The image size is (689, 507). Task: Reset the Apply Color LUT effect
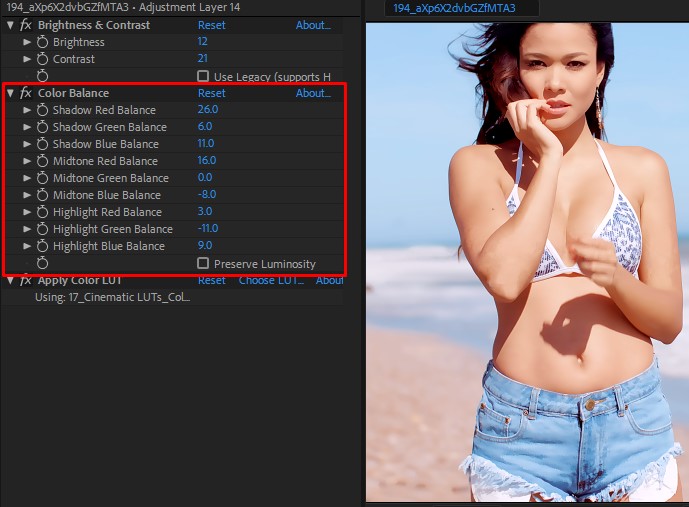pos(211,280)
